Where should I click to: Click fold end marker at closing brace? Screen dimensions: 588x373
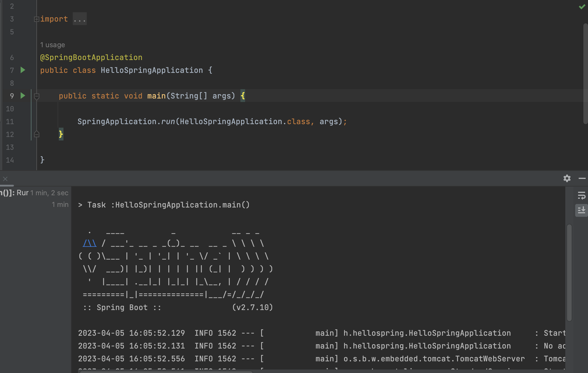point(37,134)
